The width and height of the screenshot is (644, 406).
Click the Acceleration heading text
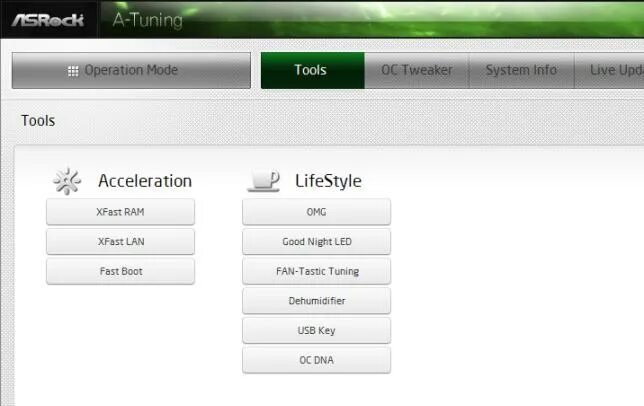point(145,181)
